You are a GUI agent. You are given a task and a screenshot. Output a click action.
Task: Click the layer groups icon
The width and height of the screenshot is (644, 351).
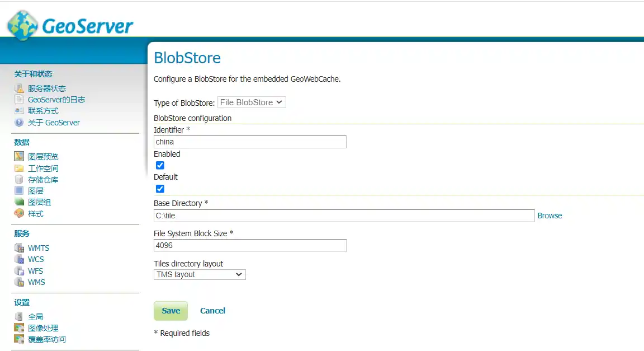(x=19, y=202)
